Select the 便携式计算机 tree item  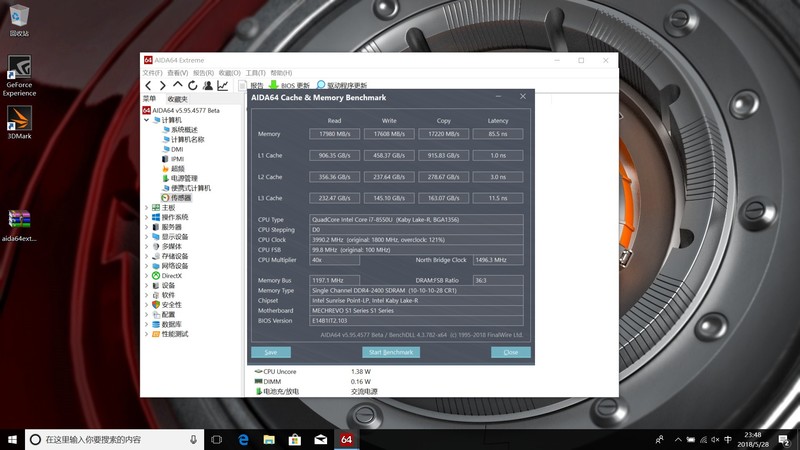pyautogui.click(x=186, y=188)
